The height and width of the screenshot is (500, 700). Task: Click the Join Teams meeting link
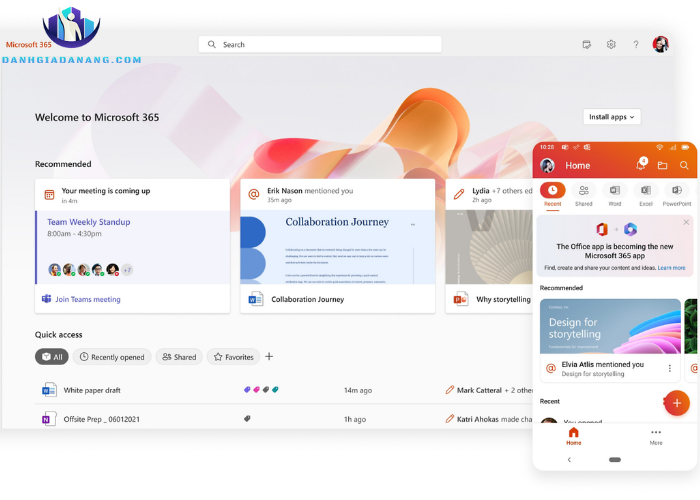(88, 299)
